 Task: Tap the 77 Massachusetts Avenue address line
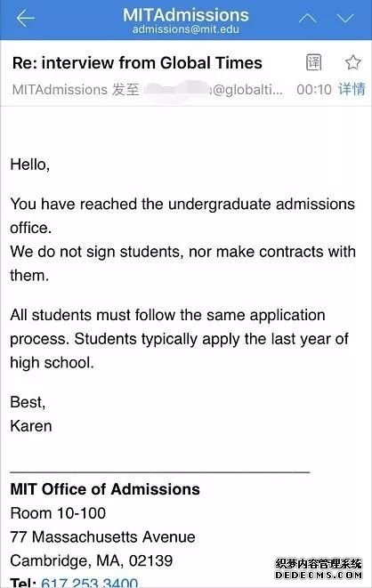(102, 537)
